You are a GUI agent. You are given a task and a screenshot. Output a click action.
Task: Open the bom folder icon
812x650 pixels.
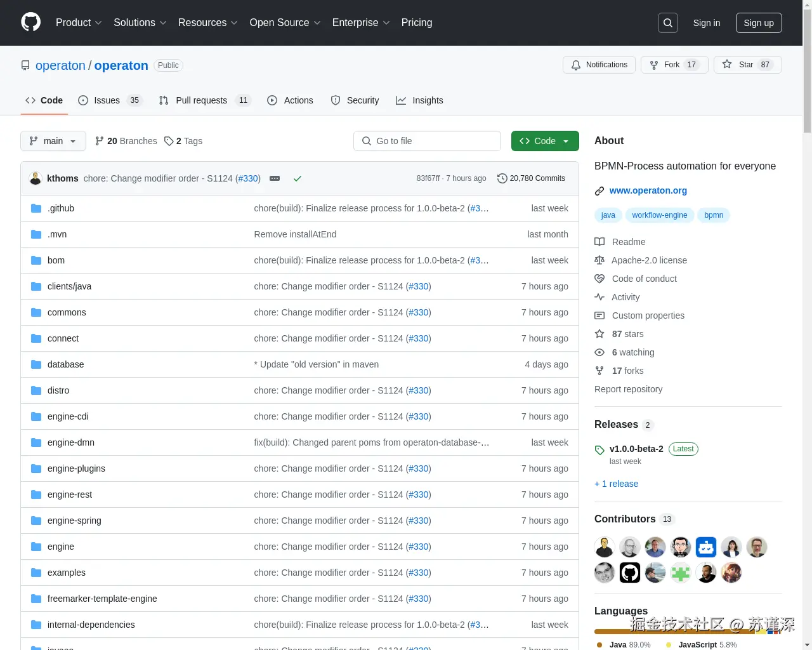coord(36,260)
